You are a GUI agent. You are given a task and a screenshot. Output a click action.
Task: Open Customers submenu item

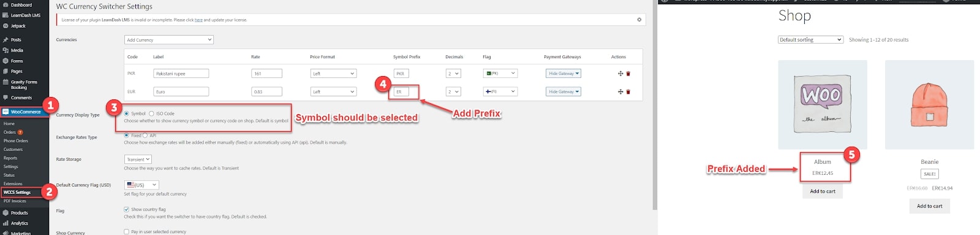pyautogui.click(x=13, y=150)
